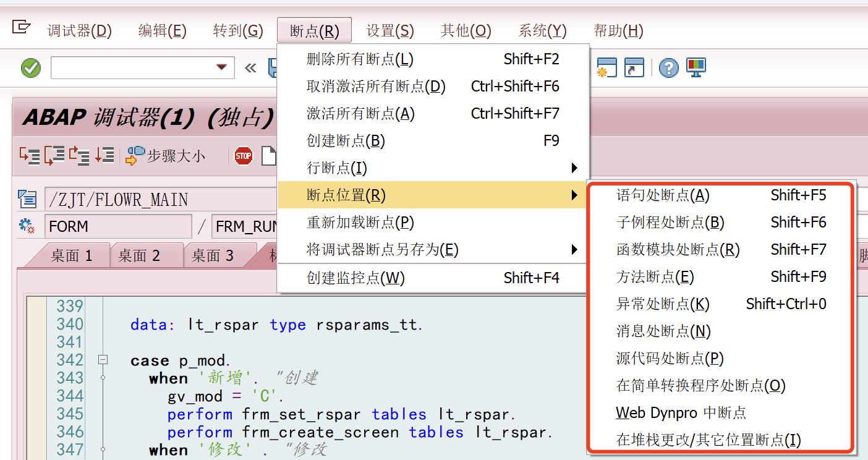Click code line 'case p_mod.'
Image resolution: width=868 pixels, height=460 pixels.
click(181, 360)
